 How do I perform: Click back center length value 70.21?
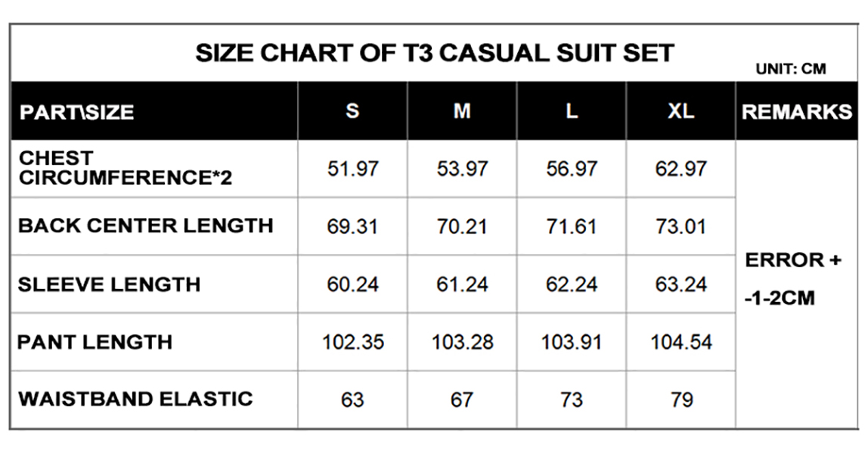(x=462, y=226)
